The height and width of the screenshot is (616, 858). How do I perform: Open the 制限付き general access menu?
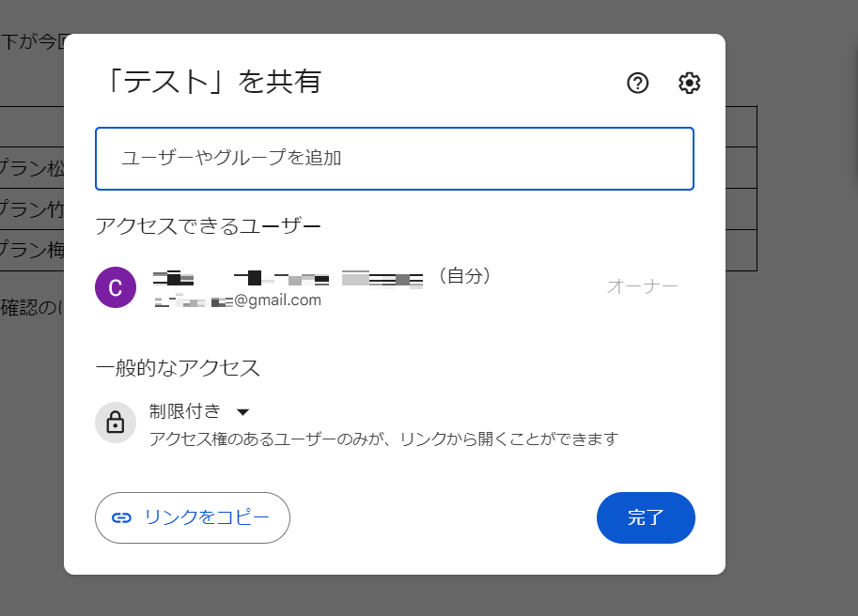pyautogui.click(x=186, y=411)
